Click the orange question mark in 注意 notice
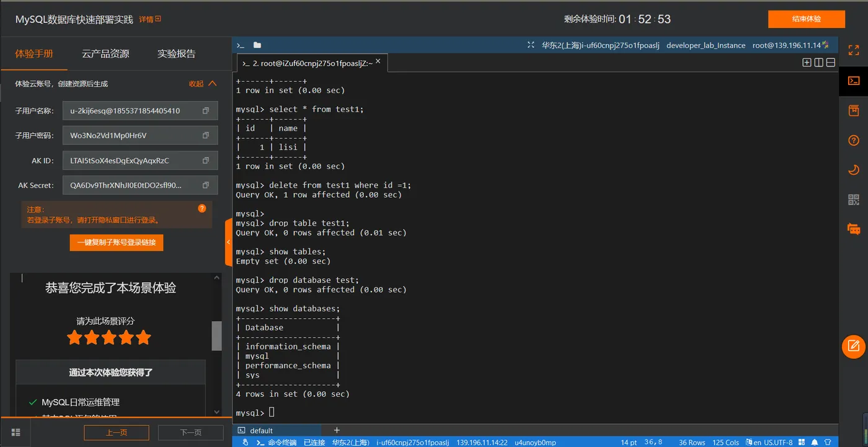Viewport: 868px width, 447px height. click(x=201, y=208)
